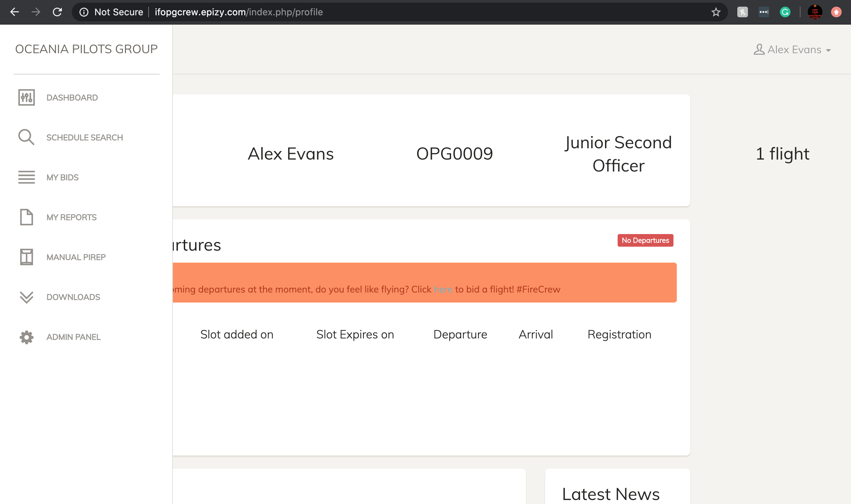
Task: Click the browser address bar URL
Action: 239,12
